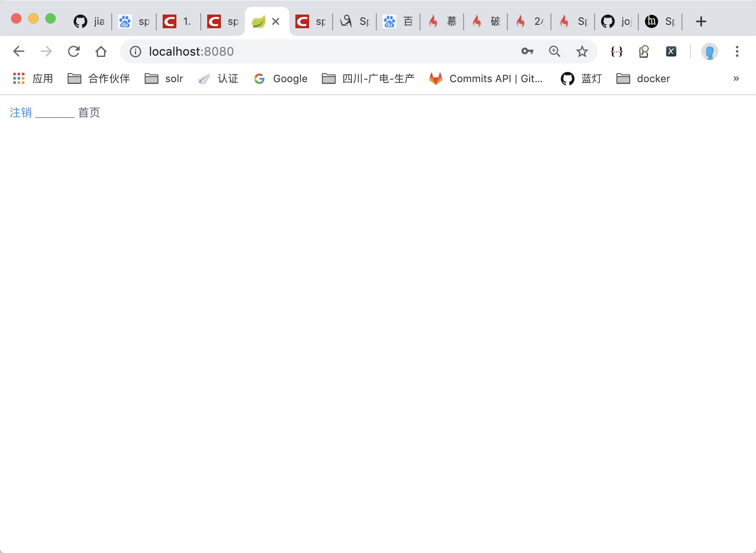Expand the 四川-广电-生产 bookmark folder

pyautogui.click(x=368, y=79)
